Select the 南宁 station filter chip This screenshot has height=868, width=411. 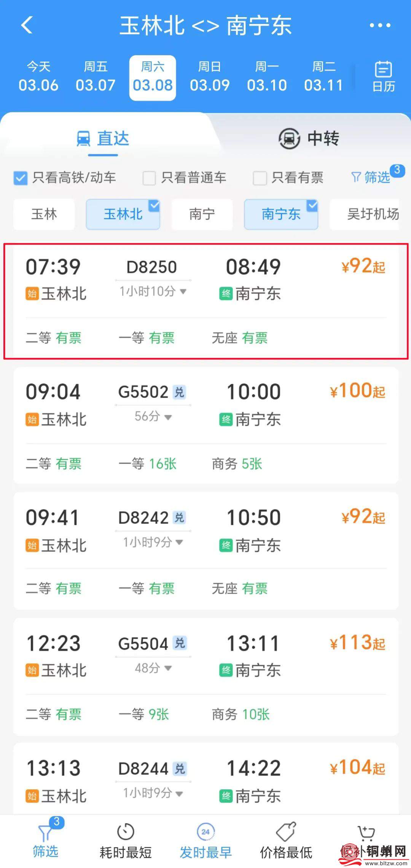tap(202, 214)
